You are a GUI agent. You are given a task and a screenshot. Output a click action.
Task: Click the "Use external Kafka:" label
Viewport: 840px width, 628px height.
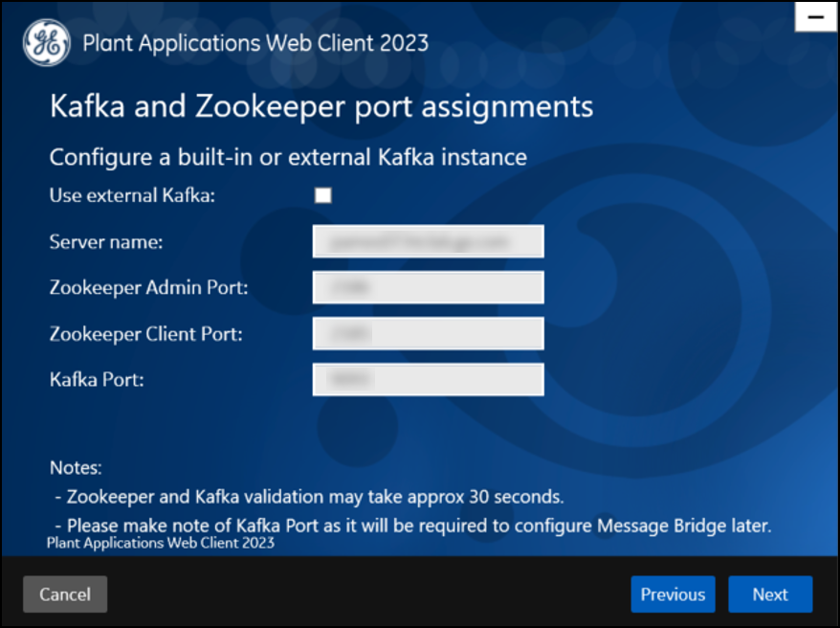[x=132, y=195]
